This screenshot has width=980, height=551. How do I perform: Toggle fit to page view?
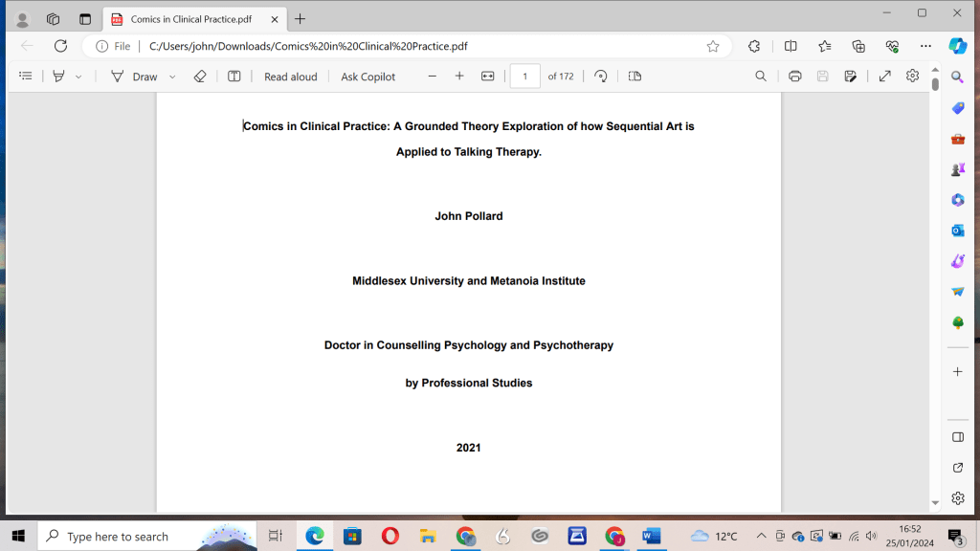point(487,76)
